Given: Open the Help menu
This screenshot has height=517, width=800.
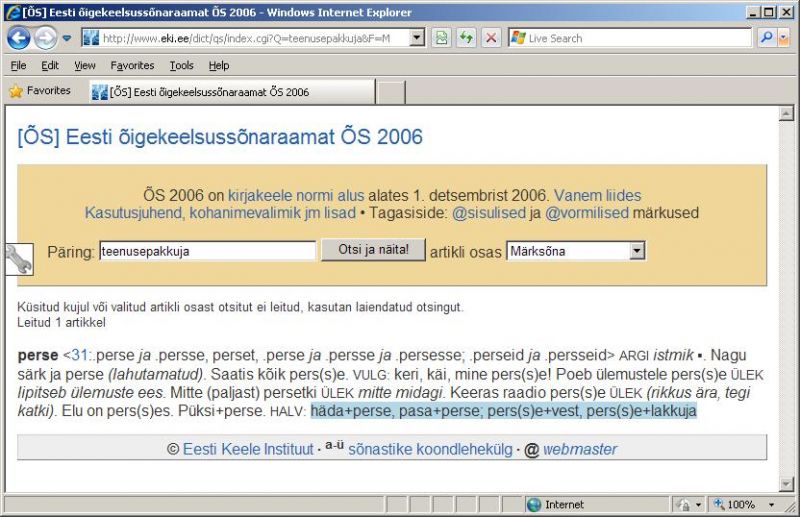Looking at the screenshot, I should (x=218, y=65).
